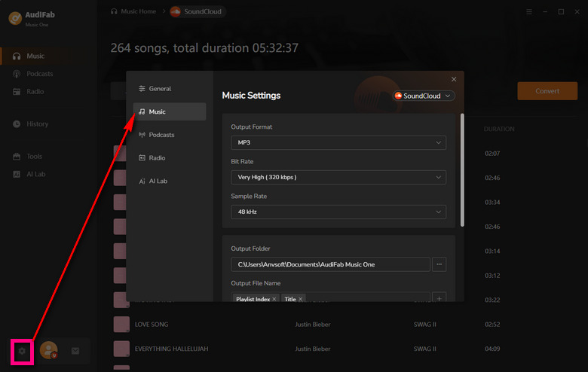
Task: Click the 02:07 duration value
Action: [492, 153]
